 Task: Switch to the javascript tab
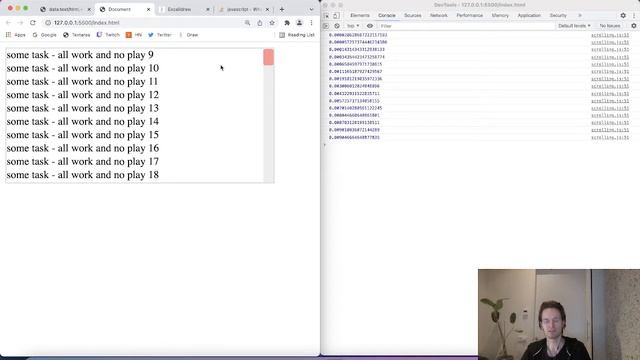pyautogui.click(x=244, y=9)
